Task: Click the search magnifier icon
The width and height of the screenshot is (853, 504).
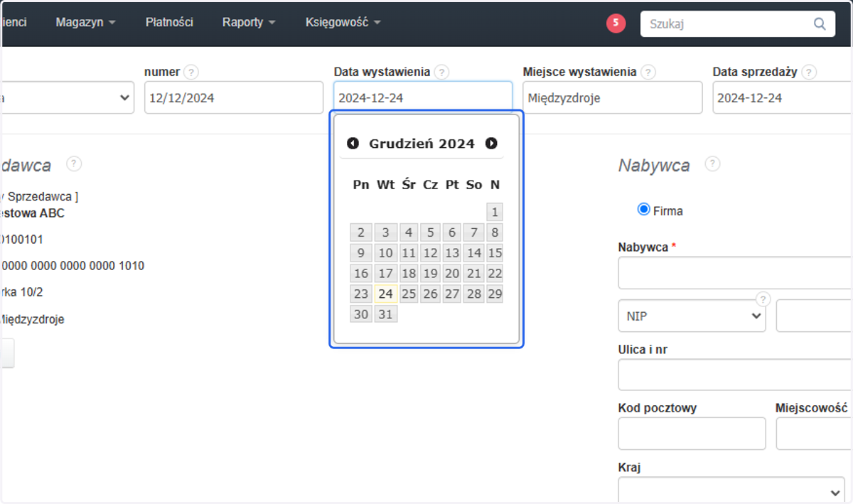Action: point(820,23)
